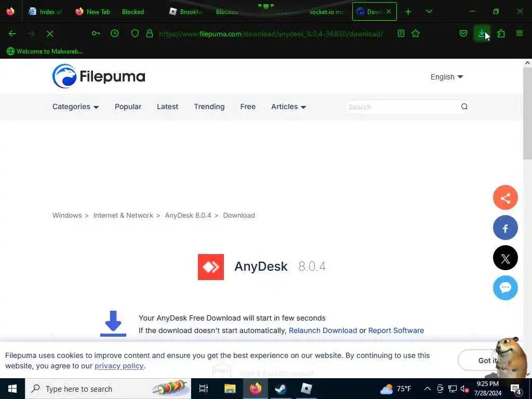Open the English language dropdown
532x399 pixels.
tap(446, 77)
